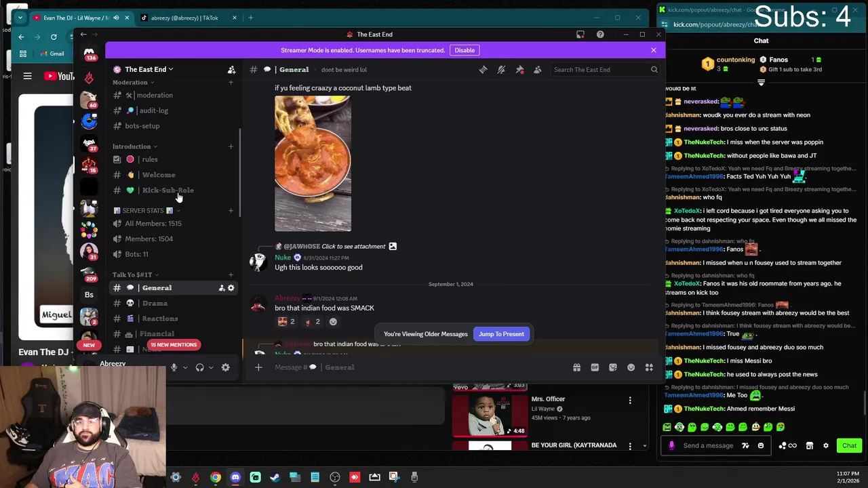Image resolution: width=868 pixels, height=488 pixels.
Task: Click the green Chat send button in Kick
Action: [849, 445]
